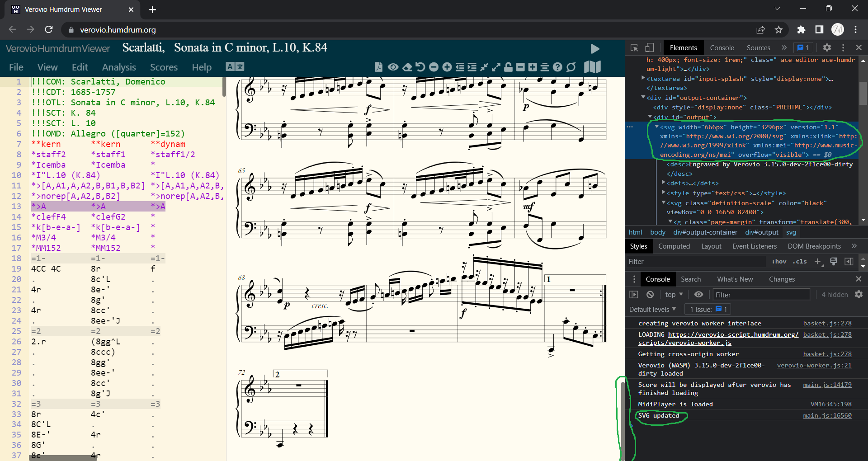Open the File menu
This screenshot has width=868, height=461.
point(16,67)
